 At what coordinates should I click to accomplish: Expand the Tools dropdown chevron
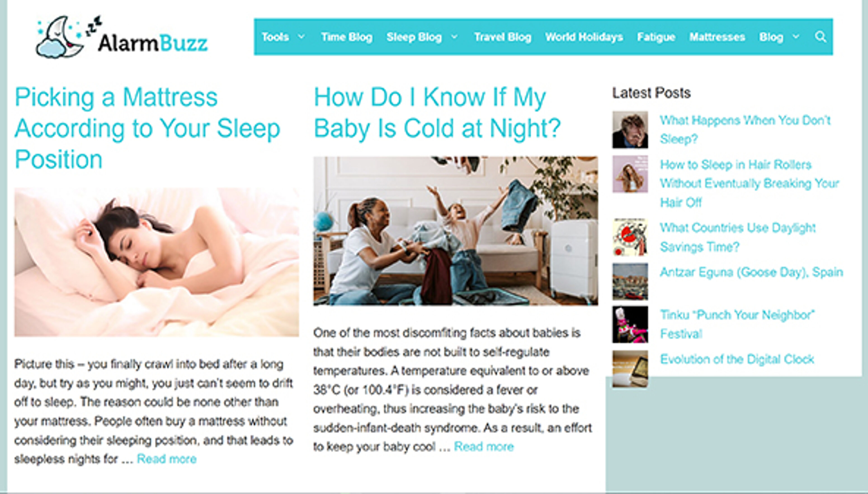(301, 36)
